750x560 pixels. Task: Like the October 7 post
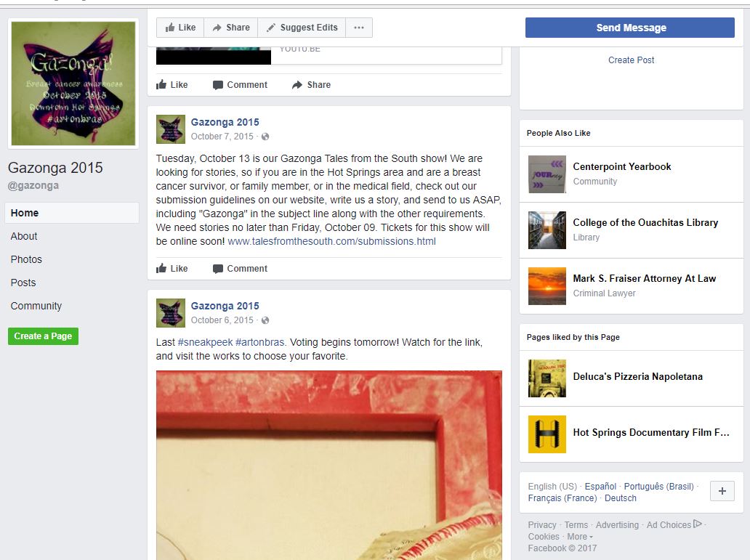pos(172,268)
